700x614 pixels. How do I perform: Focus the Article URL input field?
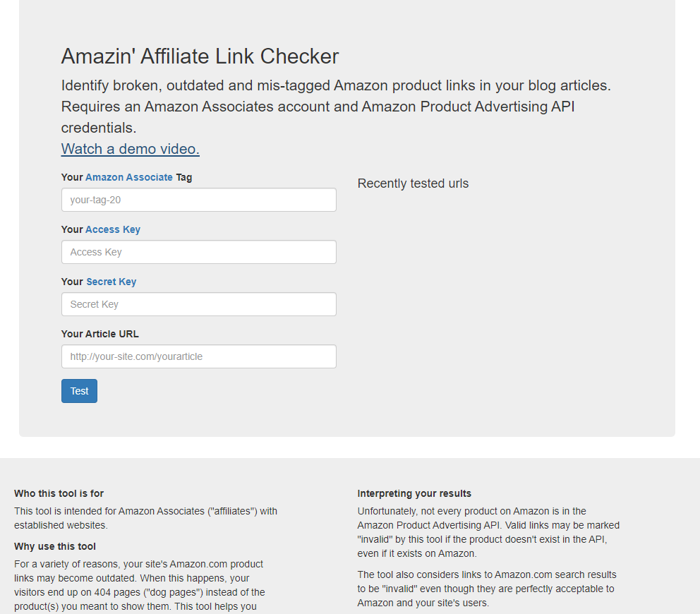(198, 356)
